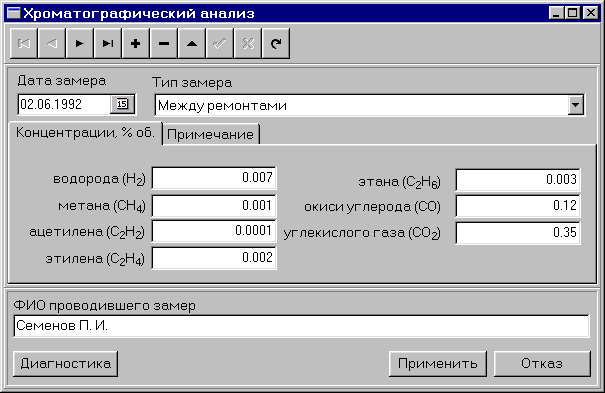Close the Хроматографический анализ window

point(591,13)
